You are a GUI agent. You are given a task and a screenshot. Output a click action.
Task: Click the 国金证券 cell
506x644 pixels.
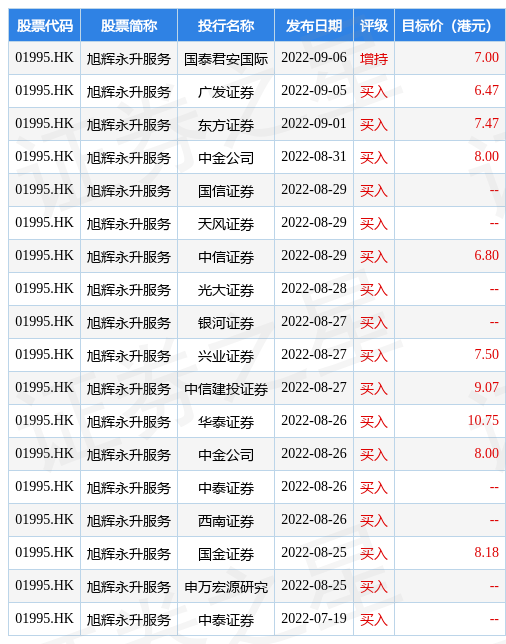click(x=226, y=553)
